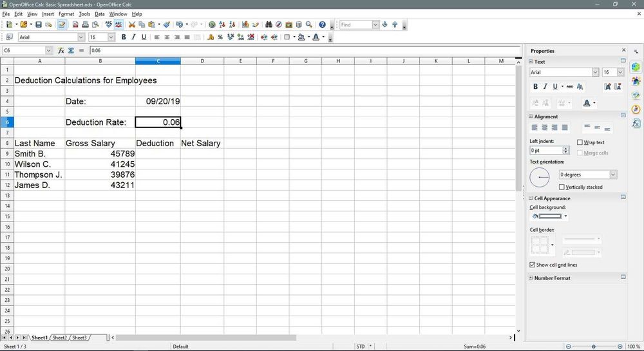Open the Name Box dropdown
Image resolution: width=644 pixels, height=351 pixels.
point(49,50)
